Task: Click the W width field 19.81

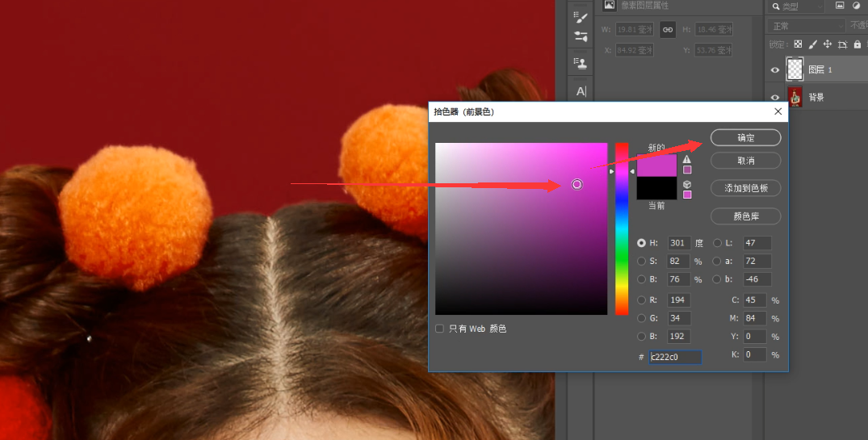Action: click(635, 29)
